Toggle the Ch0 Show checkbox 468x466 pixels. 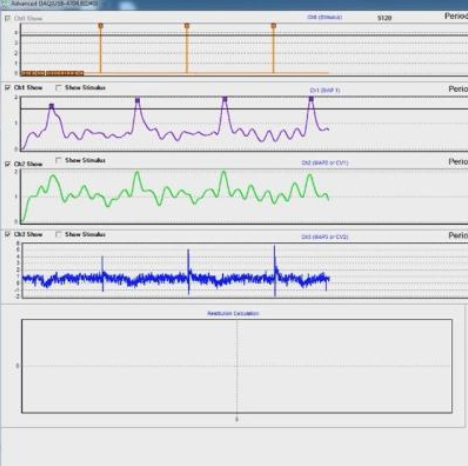(8, 18)
